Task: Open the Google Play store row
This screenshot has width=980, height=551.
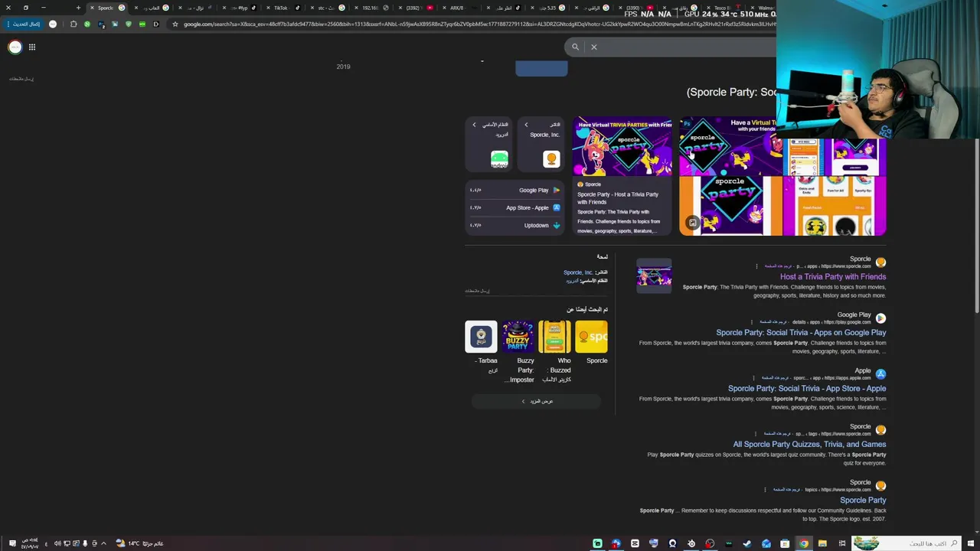Action: 514,190
